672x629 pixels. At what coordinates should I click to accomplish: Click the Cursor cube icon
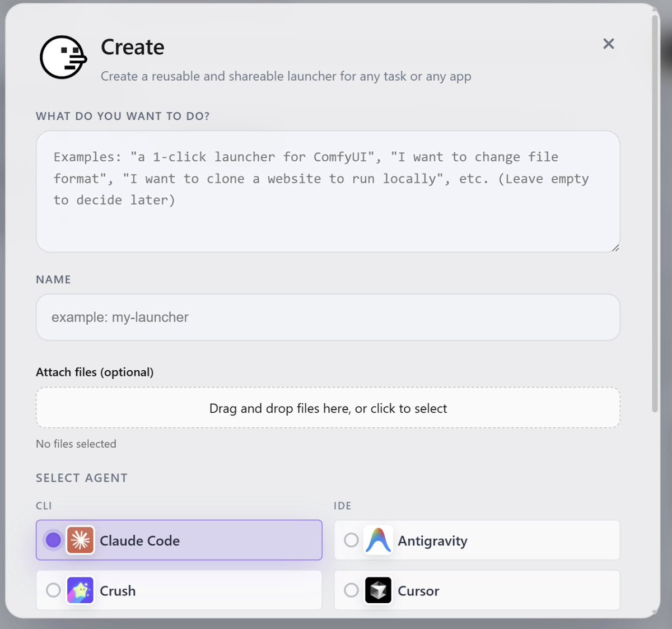click(x=378, y=590)
